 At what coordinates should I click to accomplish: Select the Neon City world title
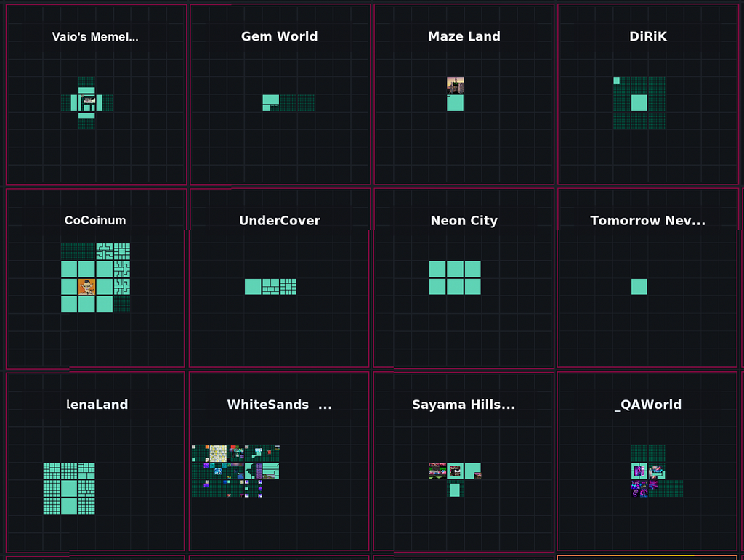pos(464,221)
